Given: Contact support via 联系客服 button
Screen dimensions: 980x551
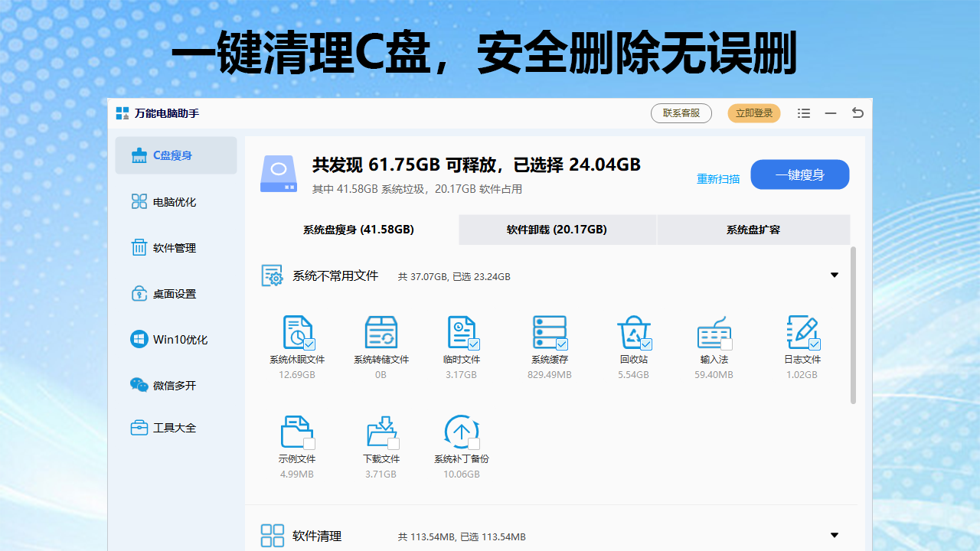Looking at the screenshot, I should 681,113.
